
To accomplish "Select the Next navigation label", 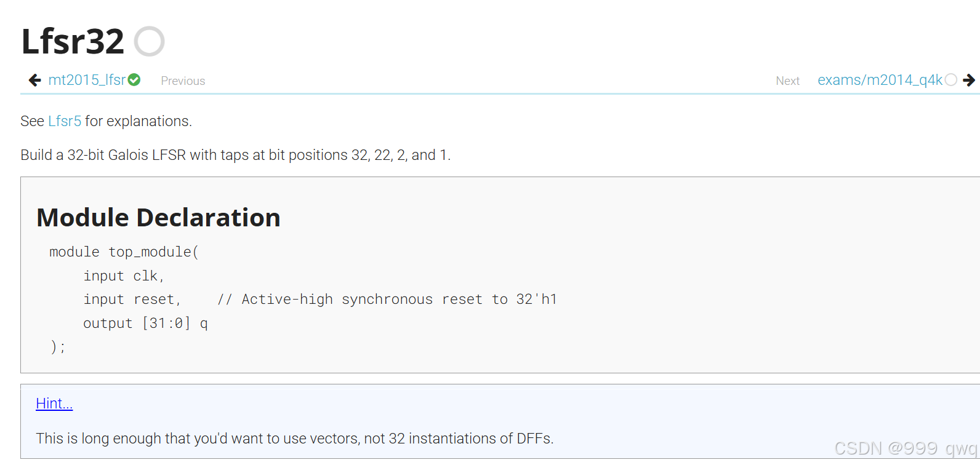I will [788, 81].
